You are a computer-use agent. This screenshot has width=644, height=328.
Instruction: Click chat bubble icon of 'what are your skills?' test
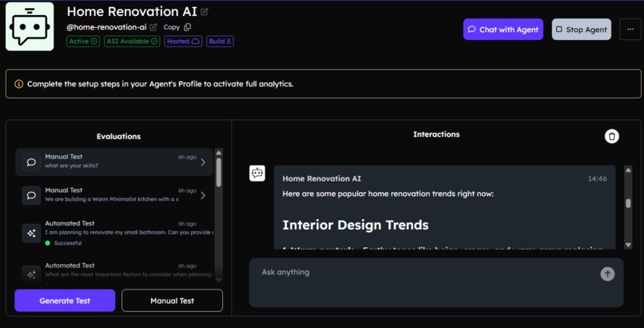point(31,162)
